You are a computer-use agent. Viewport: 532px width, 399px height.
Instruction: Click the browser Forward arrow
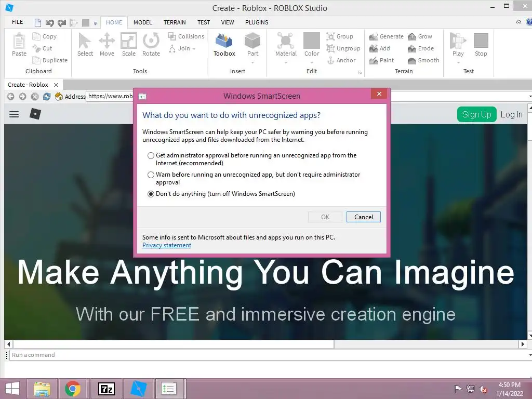(x=22, y=97)
